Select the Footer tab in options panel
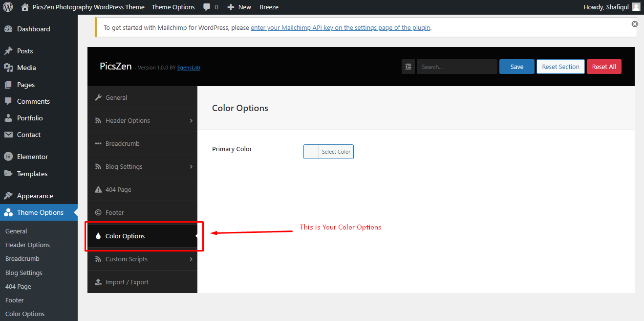 click(142, 212)
